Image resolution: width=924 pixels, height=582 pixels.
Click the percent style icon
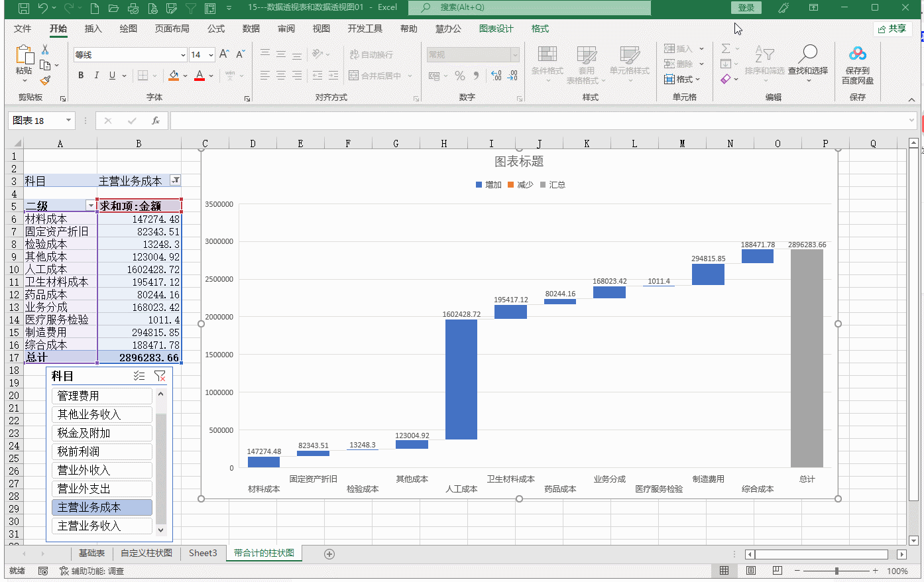(x=460, y=76)
